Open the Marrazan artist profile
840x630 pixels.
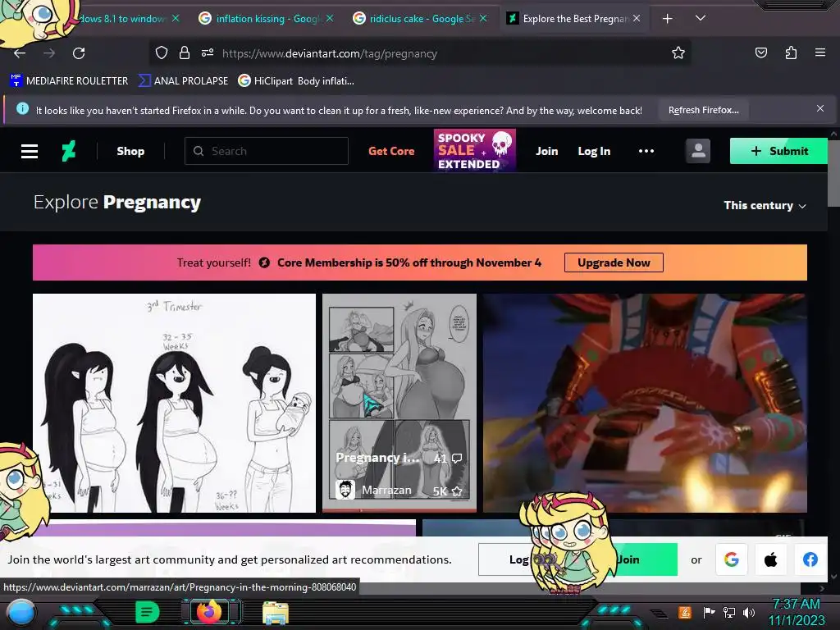click(373, 490)
